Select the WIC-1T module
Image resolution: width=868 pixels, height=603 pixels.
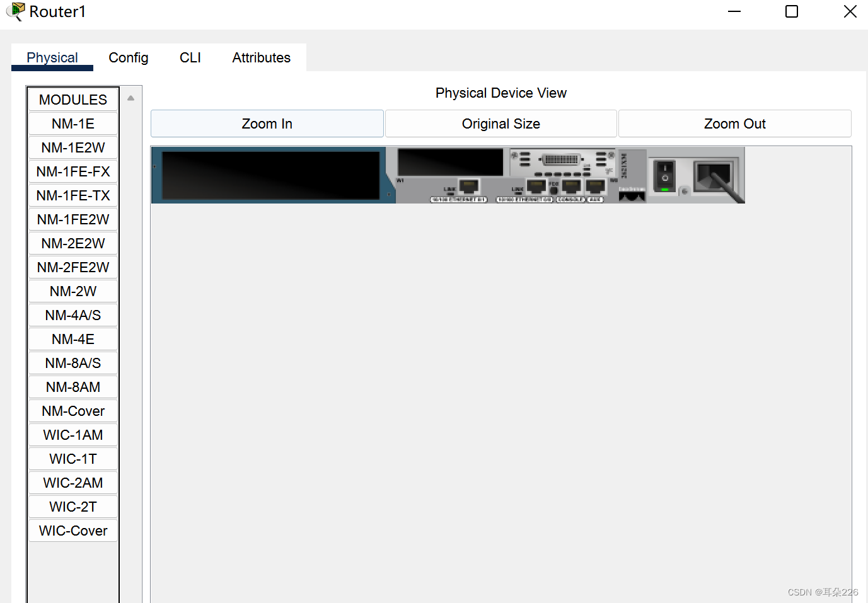point(73,459)
